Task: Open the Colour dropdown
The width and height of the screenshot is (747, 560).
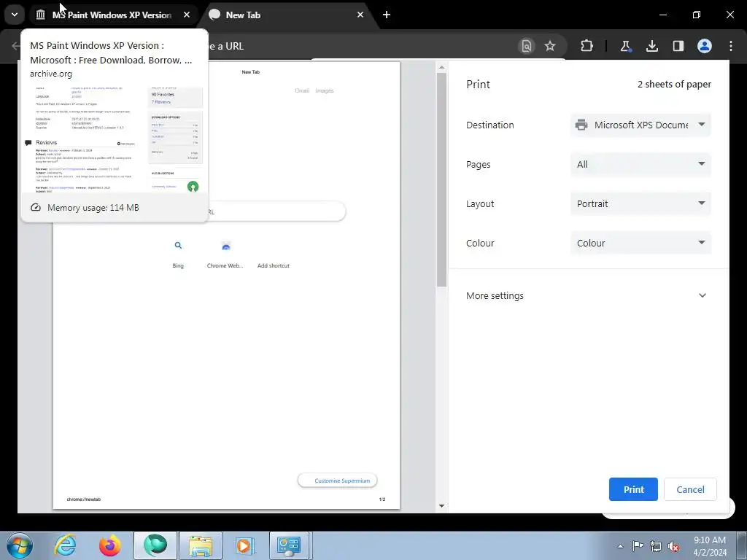Action: click(x=640, y=243)
